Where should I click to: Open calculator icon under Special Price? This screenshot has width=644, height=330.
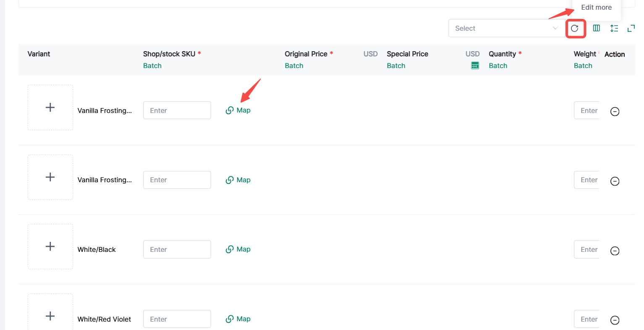point(475,65)
